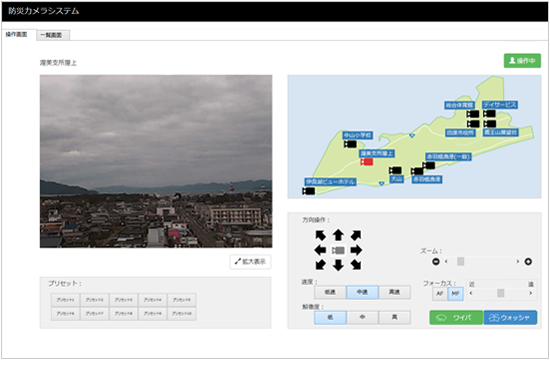Click the focus slider right (遠) arrow
The image size is (550, 388).
(x=530, y=293)
